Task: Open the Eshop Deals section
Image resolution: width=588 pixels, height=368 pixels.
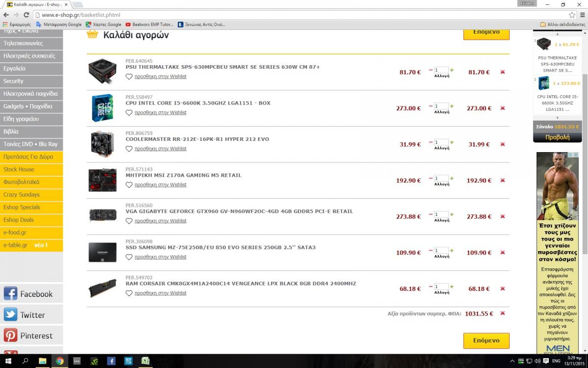Action: pos(31,220)
